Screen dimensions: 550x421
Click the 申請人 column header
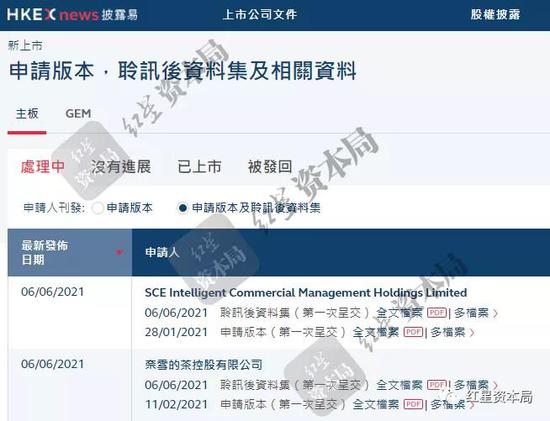tap(162, 252)
